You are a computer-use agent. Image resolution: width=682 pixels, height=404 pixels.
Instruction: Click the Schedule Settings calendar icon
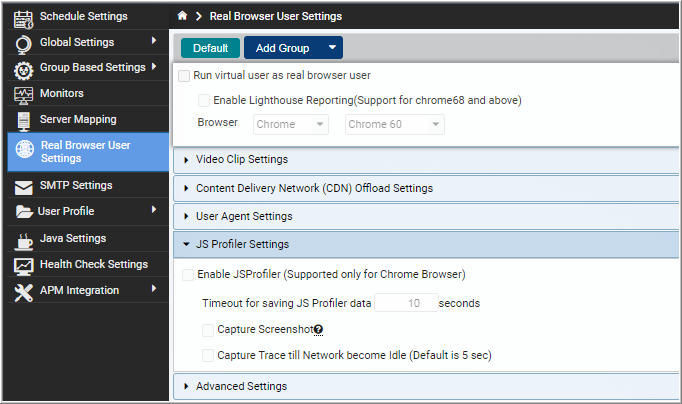pyautogui.click(x=23, y=19)
